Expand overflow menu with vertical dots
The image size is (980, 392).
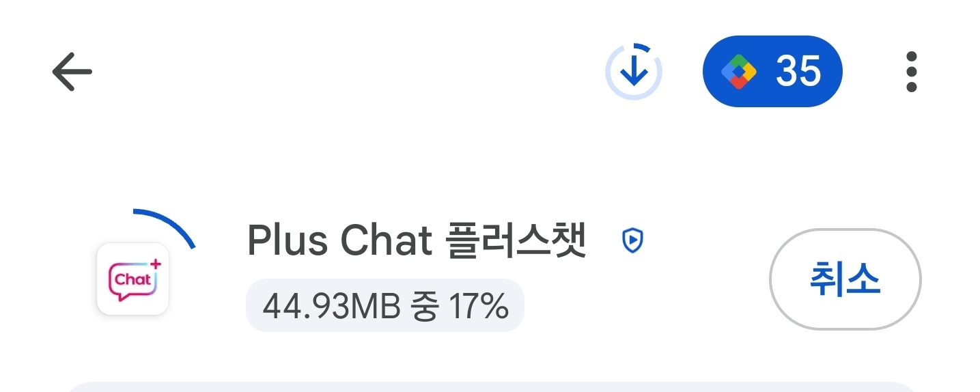912,71
